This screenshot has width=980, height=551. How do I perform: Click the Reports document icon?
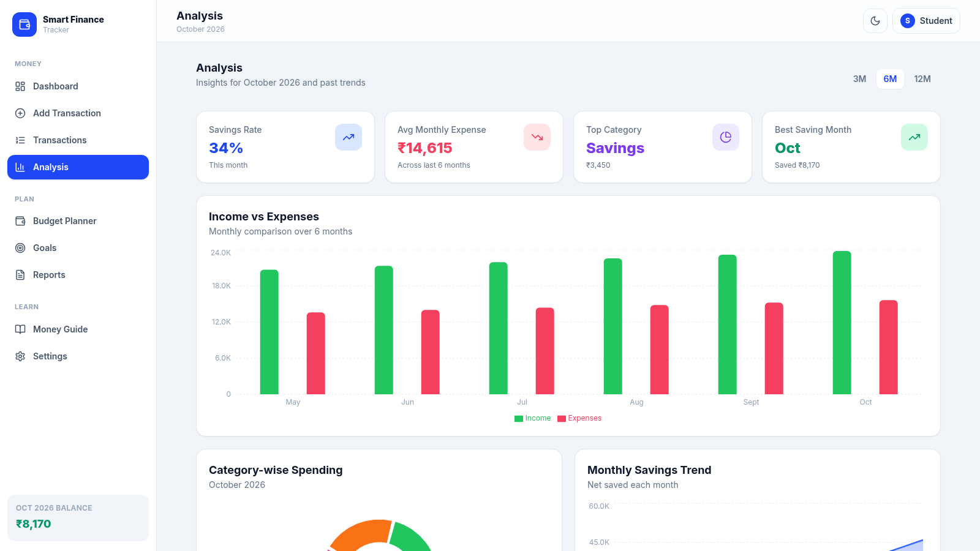[x=20, y=275]
